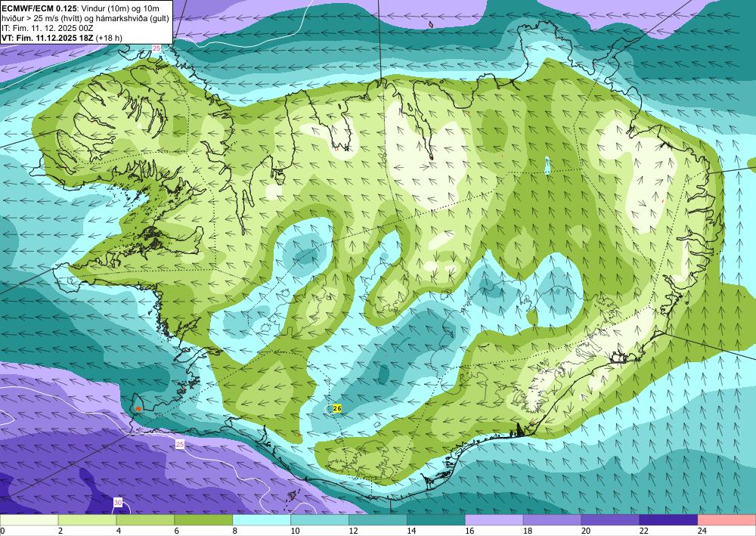Click the olive green 6–8 legend swatch
Image resolution: width=756 pixels, height=536 pixels.
coord(203,520)
